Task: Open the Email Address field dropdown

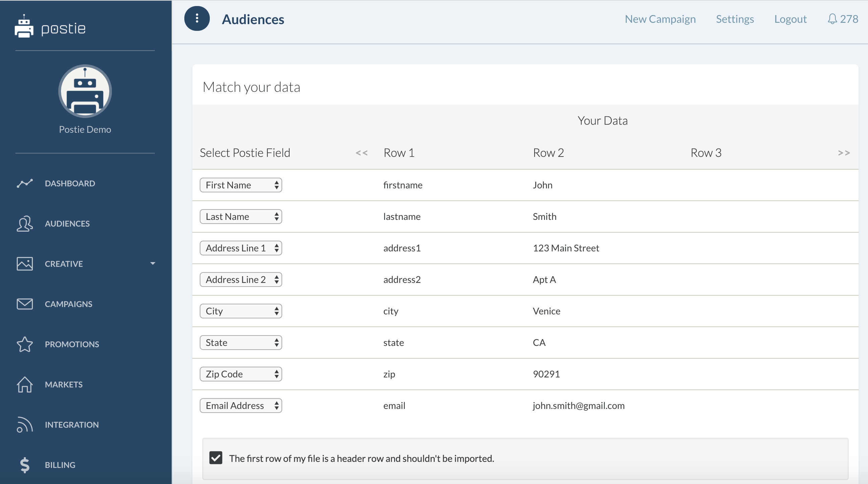Action: pyautogui.click(x=241, y=406)
